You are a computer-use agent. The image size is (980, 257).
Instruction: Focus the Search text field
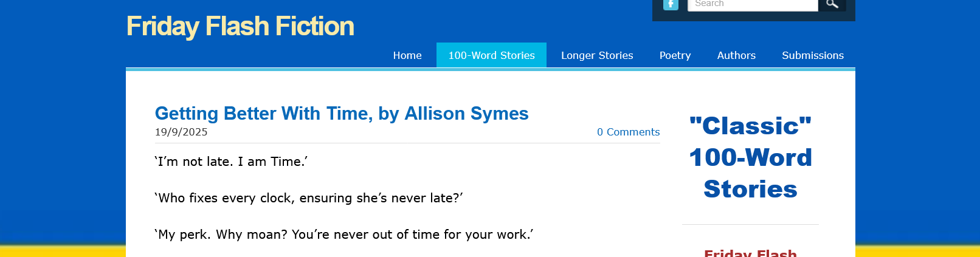coord(752,4)
